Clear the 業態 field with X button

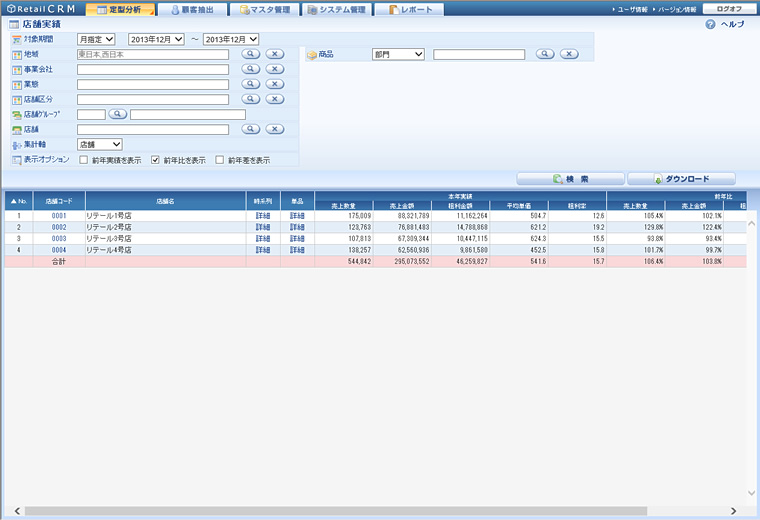click(x=275, y=84)
